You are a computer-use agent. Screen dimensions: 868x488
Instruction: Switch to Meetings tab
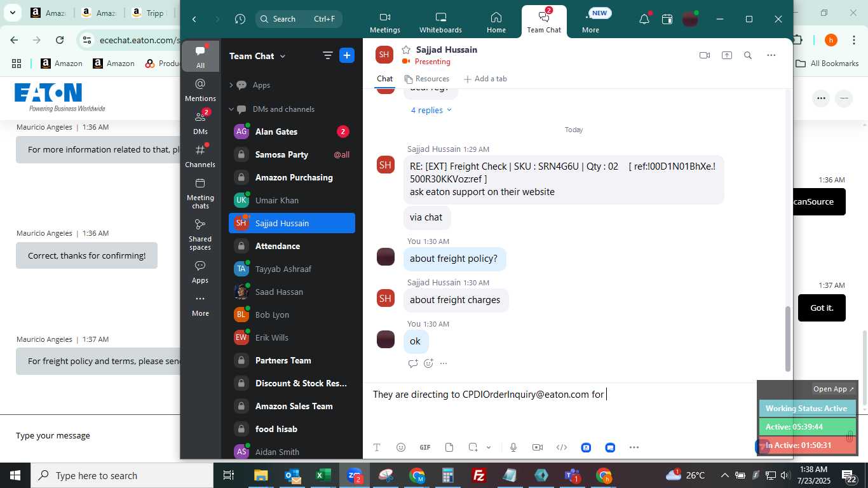(385, 22)
